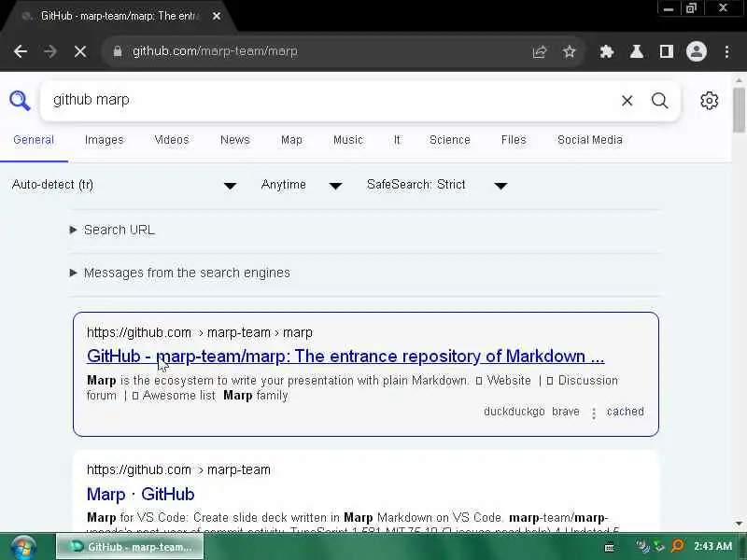Stop page loading with the X button

pos(80,51)
